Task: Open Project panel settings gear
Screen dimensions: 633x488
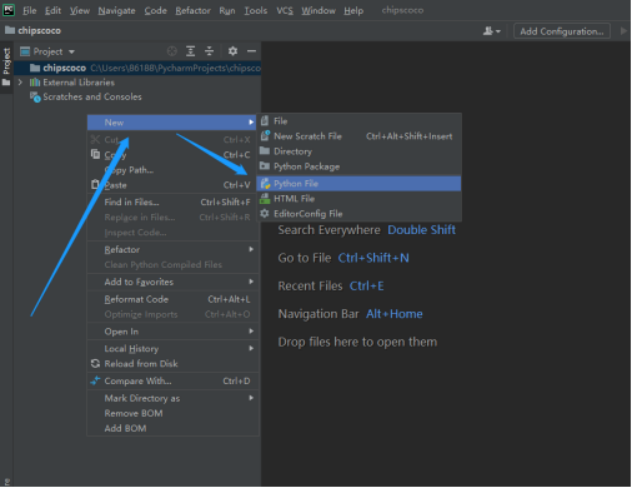Action: click(233, 51)
